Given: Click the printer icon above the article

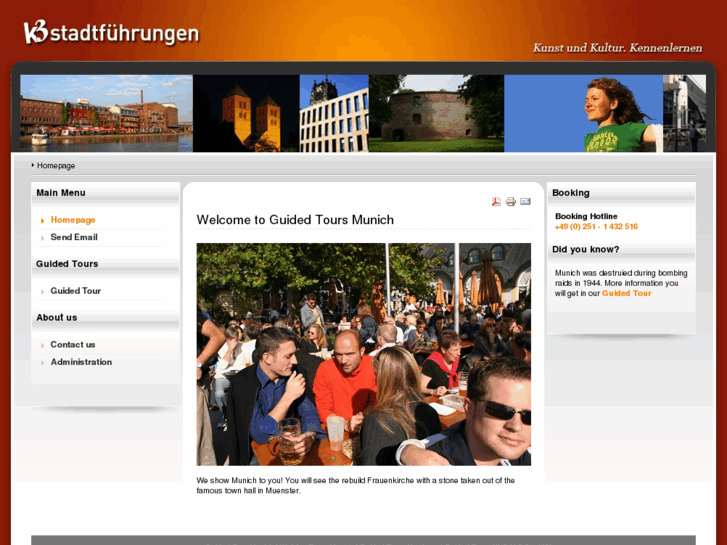Looking at the screenshot, I should (x=510, y=201).
